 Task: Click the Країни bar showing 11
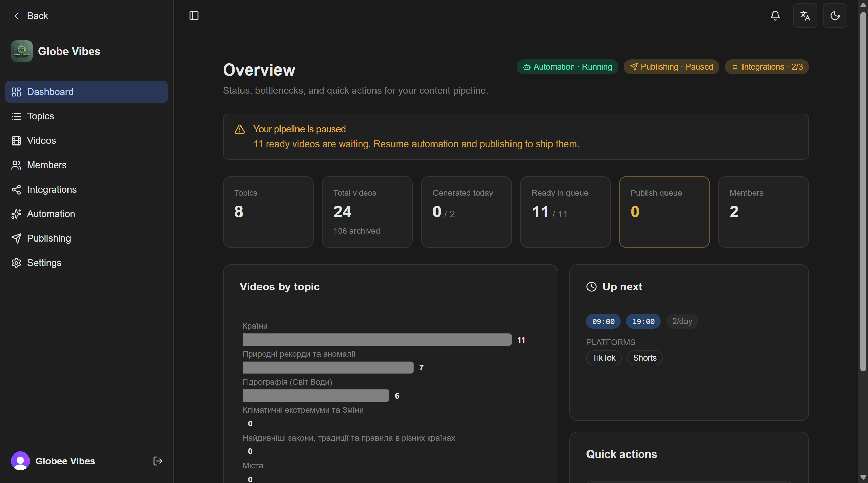(x=377, y=340)
